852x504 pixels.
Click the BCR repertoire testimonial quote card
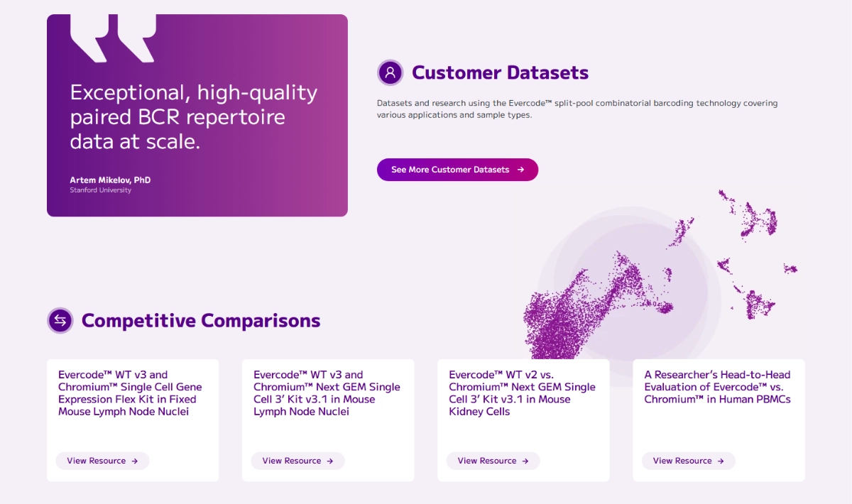197,115
